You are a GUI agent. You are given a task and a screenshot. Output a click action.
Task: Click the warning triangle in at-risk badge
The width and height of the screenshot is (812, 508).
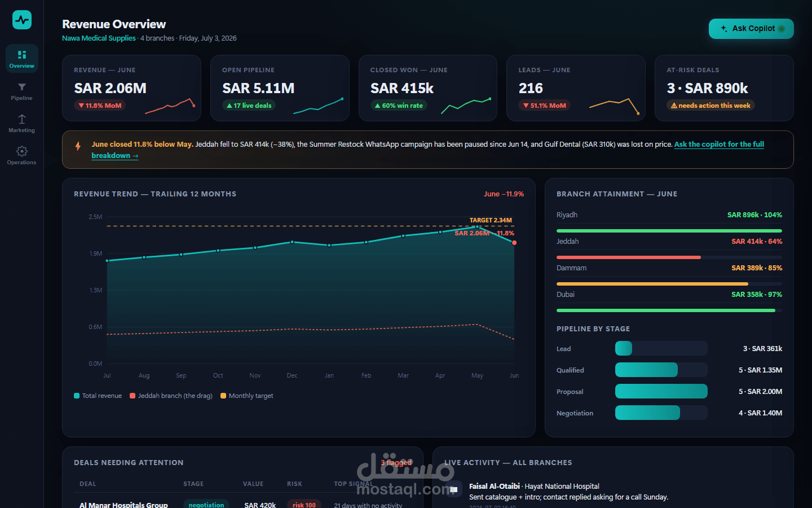click(674, 106)
